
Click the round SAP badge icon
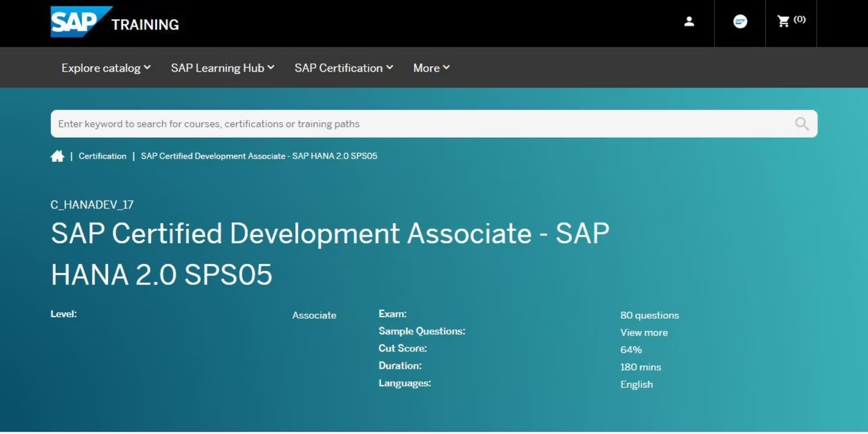740,21
